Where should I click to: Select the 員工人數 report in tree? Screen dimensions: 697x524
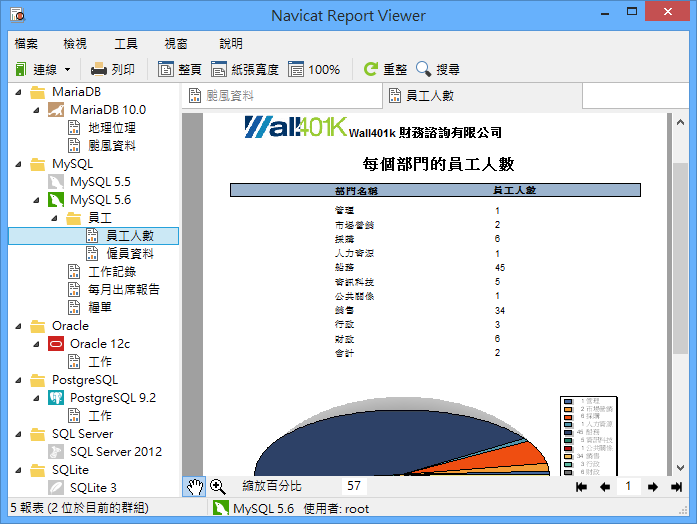[93, 236]
